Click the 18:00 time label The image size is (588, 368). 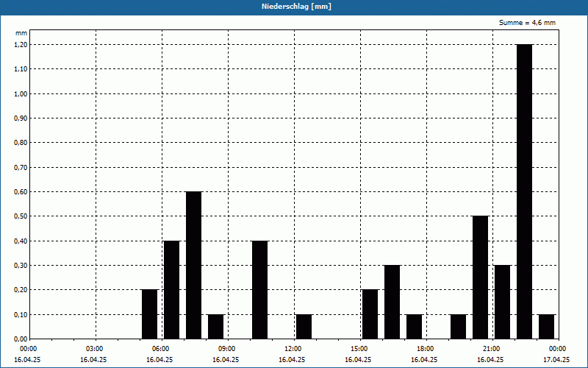tap(426, 349)
